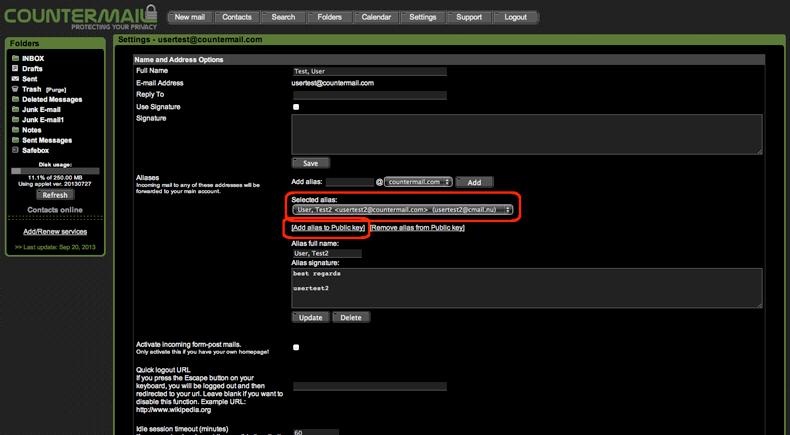Click the Reply To input field
Viewport: 790px width, 435px height.
[370, 95]
